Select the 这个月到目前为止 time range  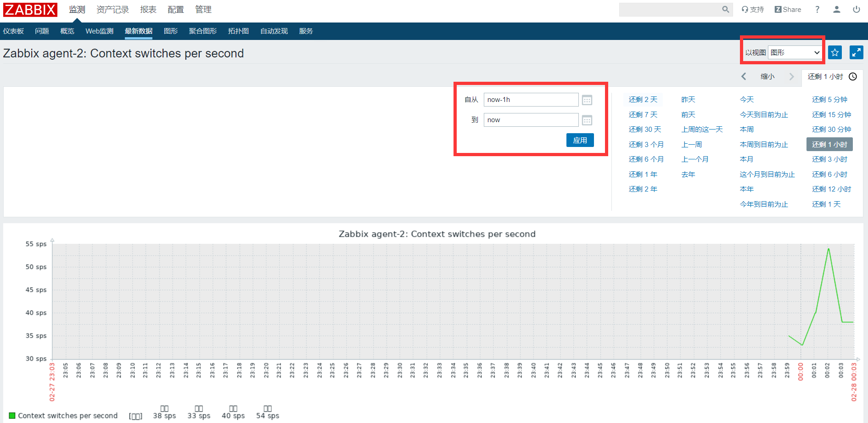pos(767,175)
